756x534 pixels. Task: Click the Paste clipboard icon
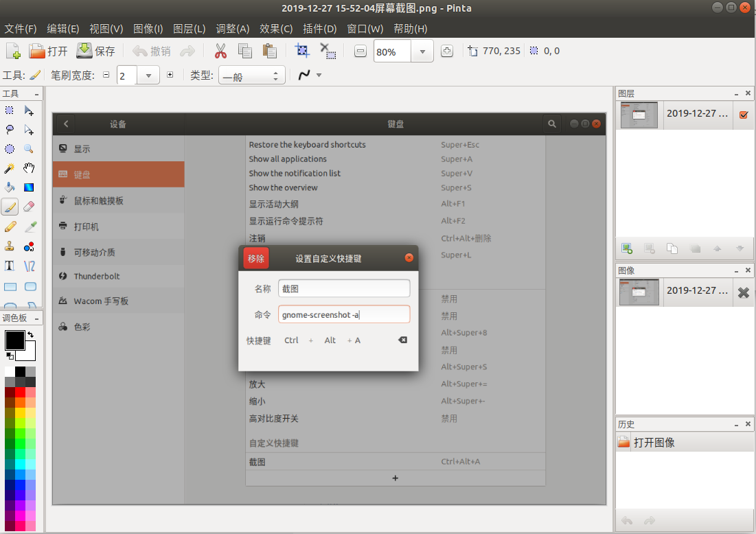(x=270, y=51)
